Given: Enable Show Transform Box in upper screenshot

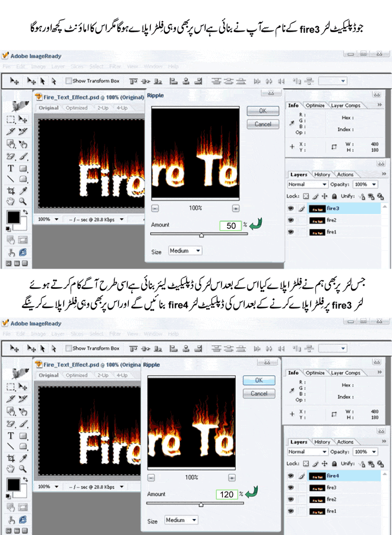Looking at the screenshot, I should [68, 81].
